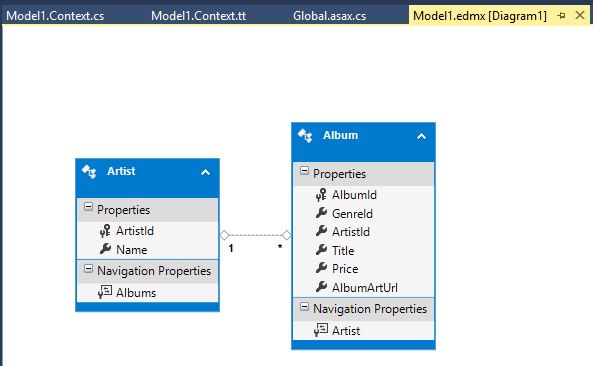Click the Artist entity icon in header

tap(89, 172)
